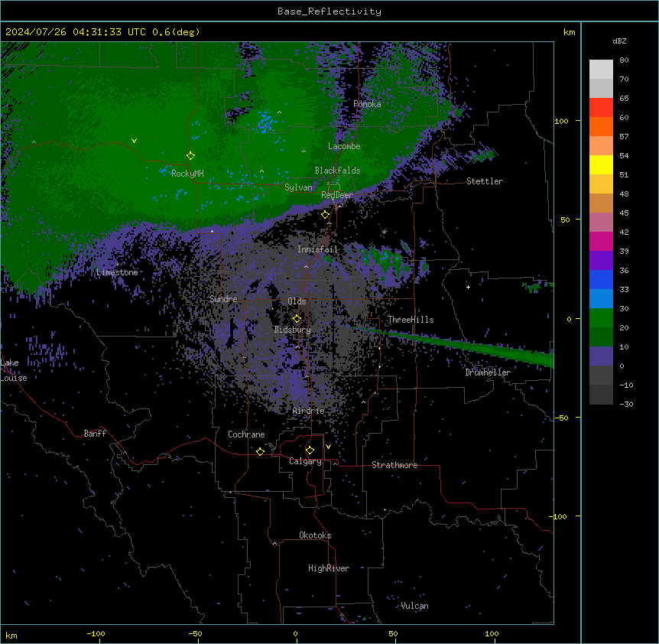Viewport: 659px width, 644px height.
Task: Pick the red 60 dBZ legend color
Action: pos(601,108)
